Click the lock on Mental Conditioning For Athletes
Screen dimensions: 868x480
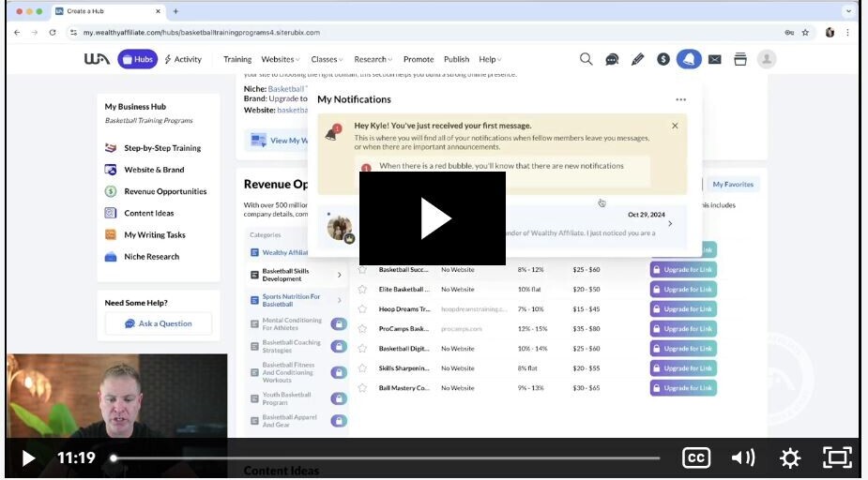pos(339,324)
